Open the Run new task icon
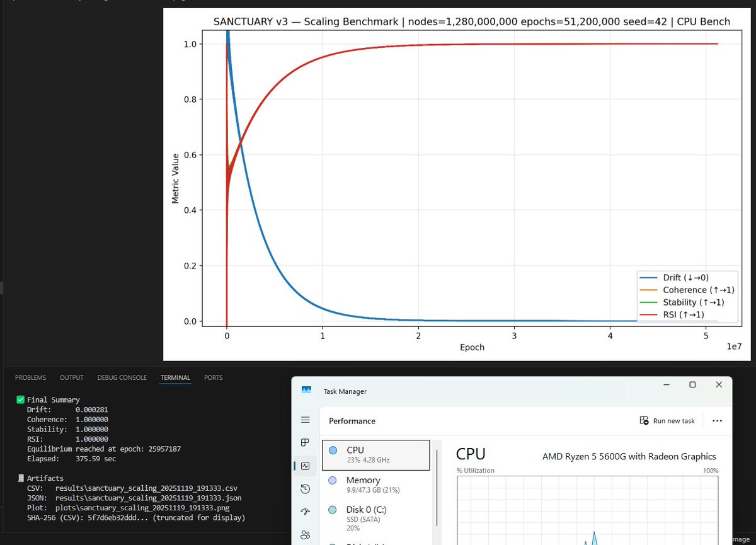The image size is (756, 545). click(x=644, y=420)
